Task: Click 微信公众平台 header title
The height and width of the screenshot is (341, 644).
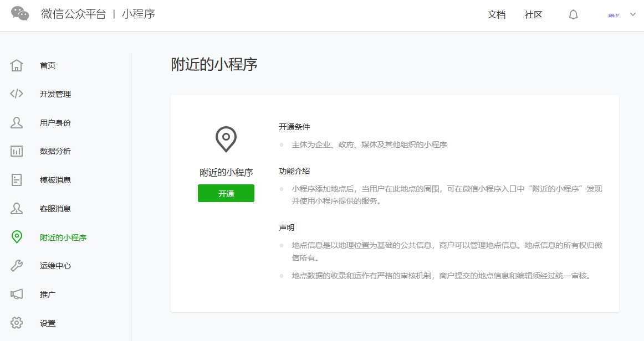Action: click(74, 14)
